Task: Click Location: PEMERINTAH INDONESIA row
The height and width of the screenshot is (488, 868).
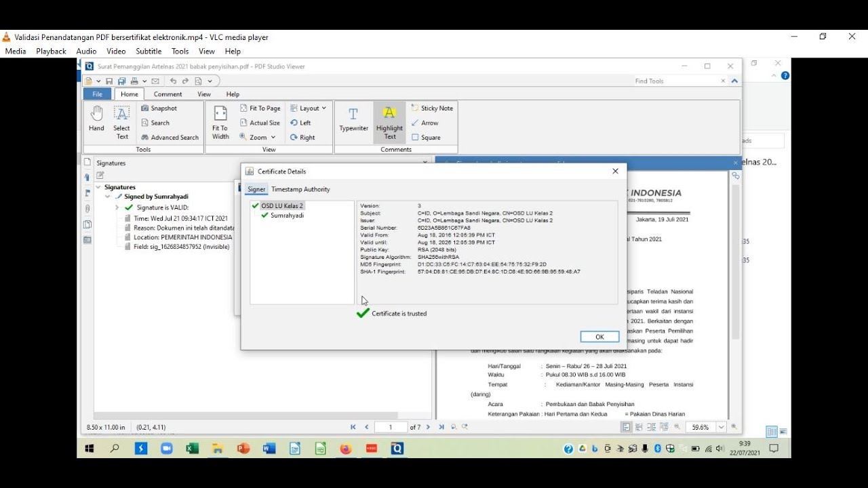Action: coord(178,237)
